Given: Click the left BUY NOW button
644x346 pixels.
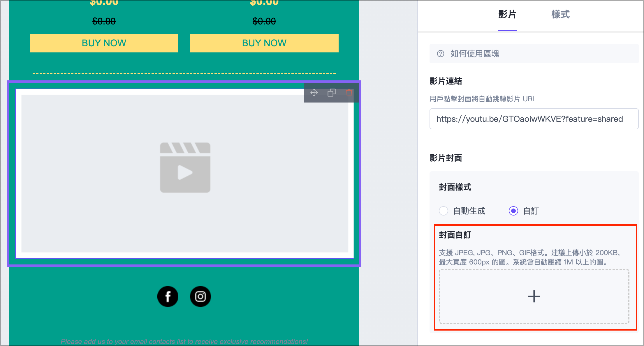Looking at the screenshot, I should click(x=104, y=43).
